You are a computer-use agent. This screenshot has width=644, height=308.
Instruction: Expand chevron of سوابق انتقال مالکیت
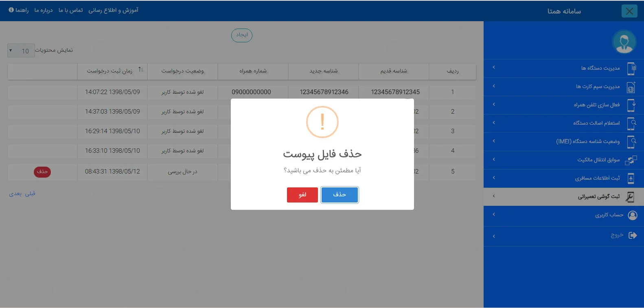point(494,159)
